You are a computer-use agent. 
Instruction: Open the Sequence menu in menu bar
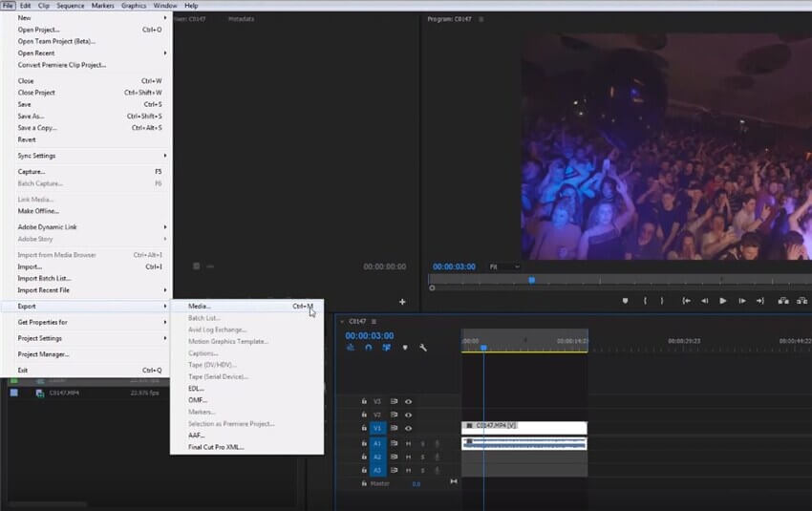70,5
